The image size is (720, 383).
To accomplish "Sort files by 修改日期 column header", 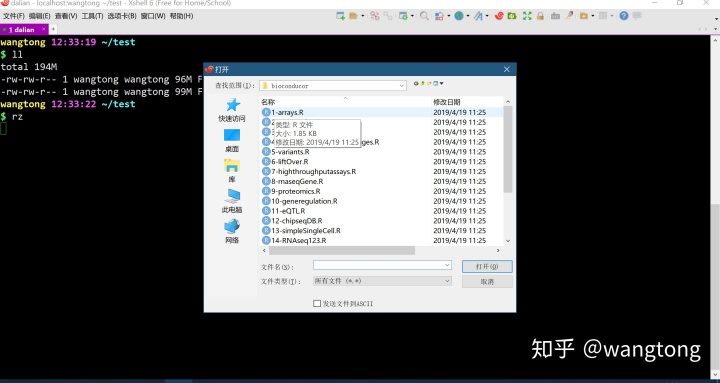I will 446,102.
